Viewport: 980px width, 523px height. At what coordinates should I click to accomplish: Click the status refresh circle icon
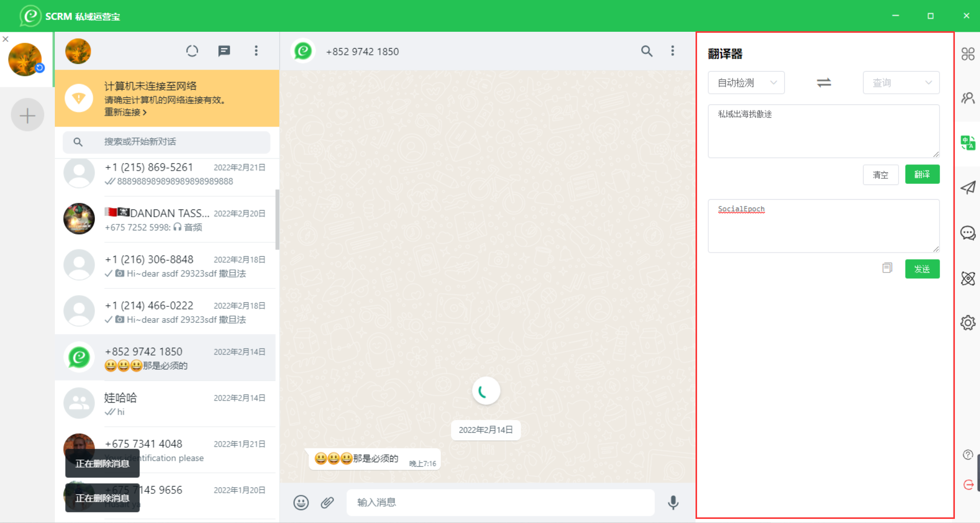[192, 51]
